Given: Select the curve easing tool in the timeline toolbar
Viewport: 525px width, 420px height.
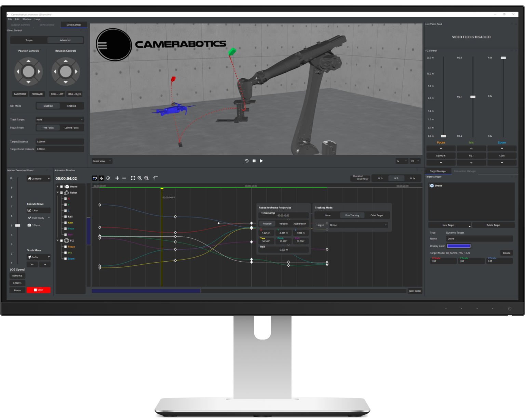Looking at the screenshot, I should [156, 178].
